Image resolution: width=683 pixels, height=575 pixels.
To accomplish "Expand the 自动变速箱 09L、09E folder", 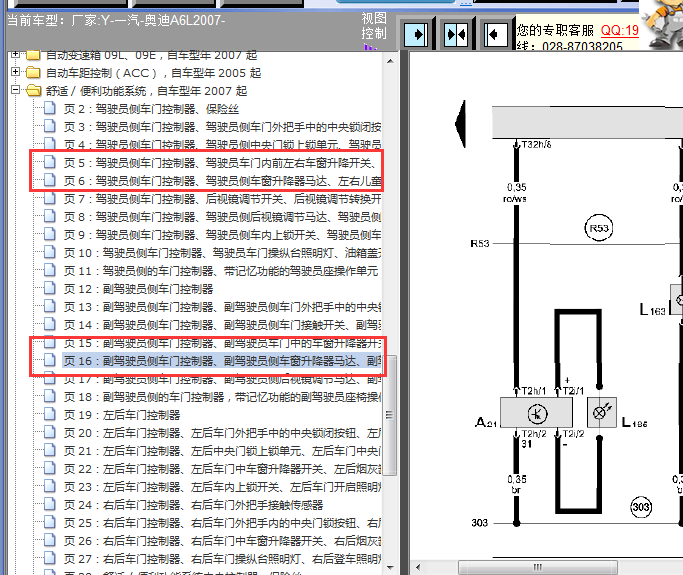I will coord(15,54).
